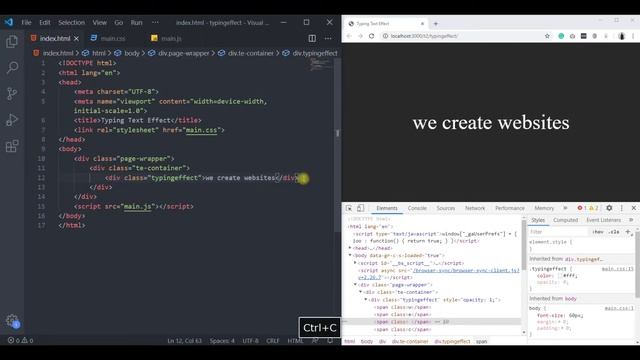This screenshot has height=360, width=640.
Task: Toggle the .cls class editor
Action: pos(614,232)
